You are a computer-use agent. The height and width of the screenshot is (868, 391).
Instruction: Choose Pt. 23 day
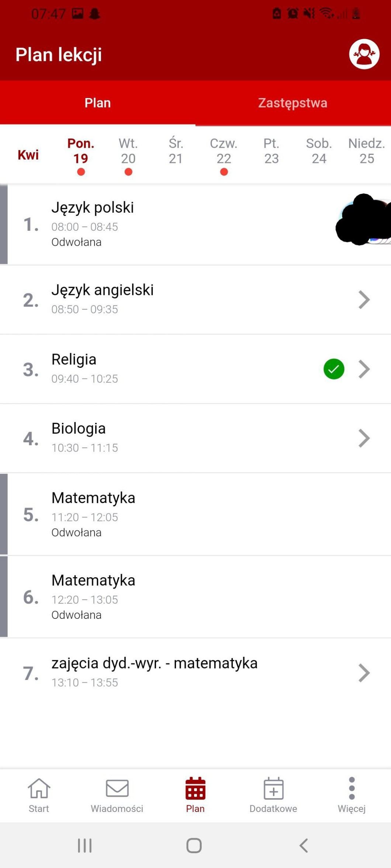[x=271, y=151]
